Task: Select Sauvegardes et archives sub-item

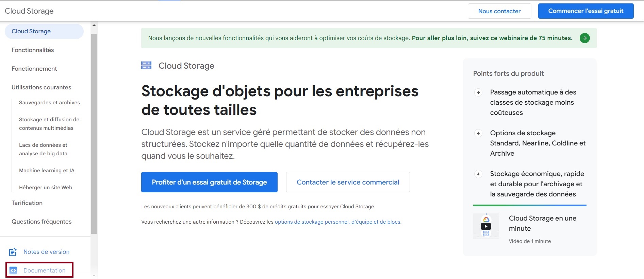Action: coord(50,103)
